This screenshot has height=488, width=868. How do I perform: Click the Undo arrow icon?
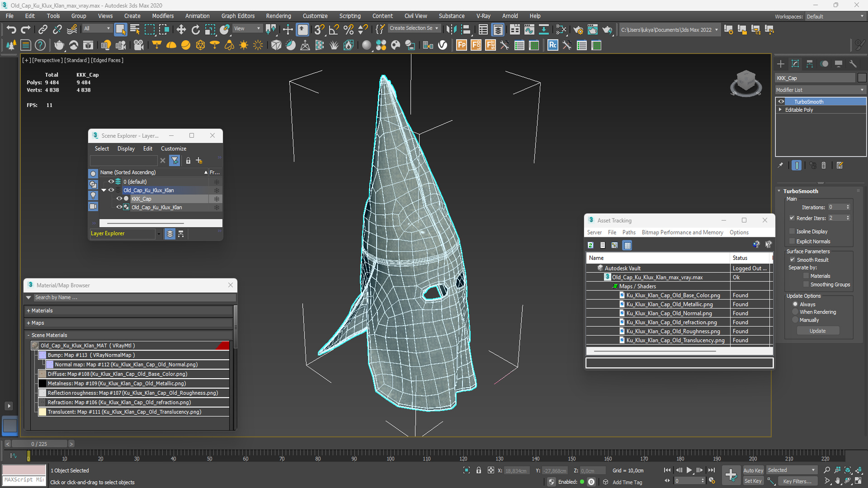(x=11, y=30)
